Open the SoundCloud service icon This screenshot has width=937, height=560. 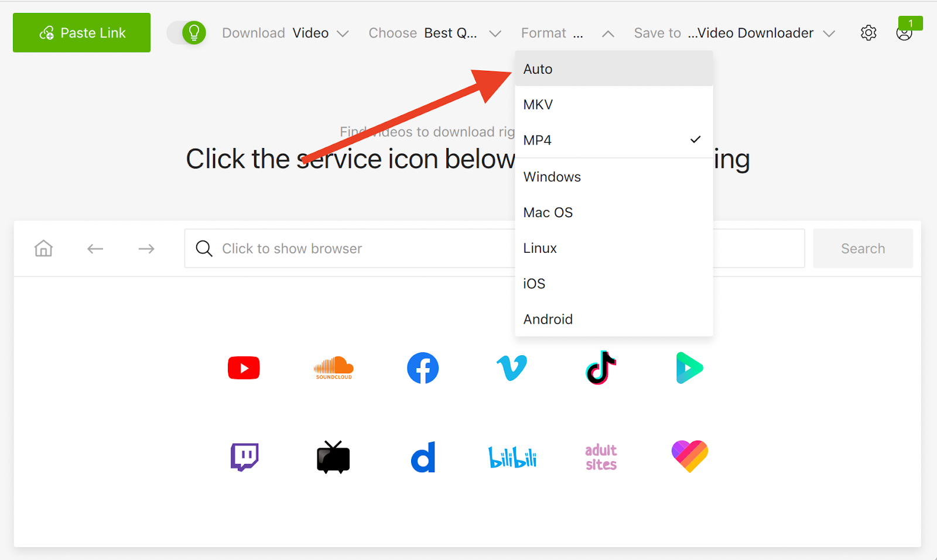pos(334,368)
